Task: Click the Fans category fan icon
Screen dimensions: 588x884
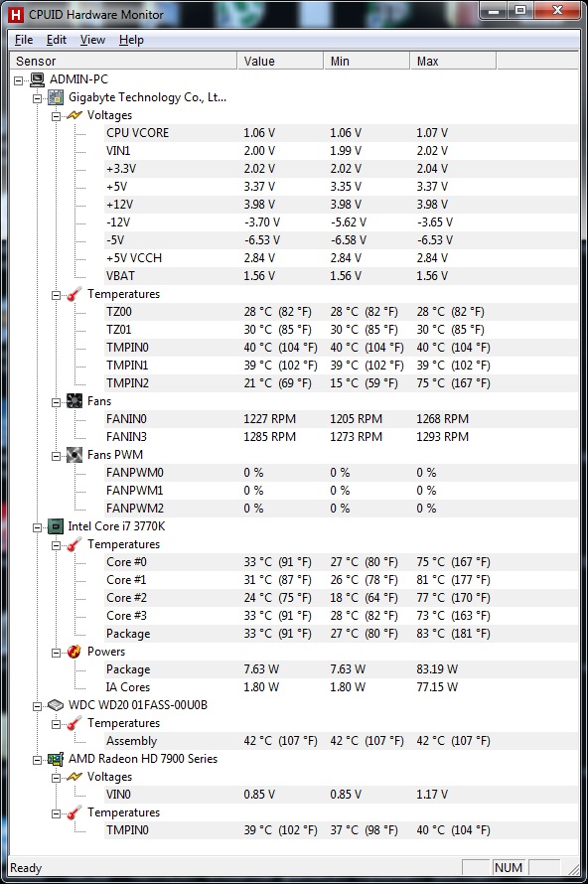Action: coord(74,401)
